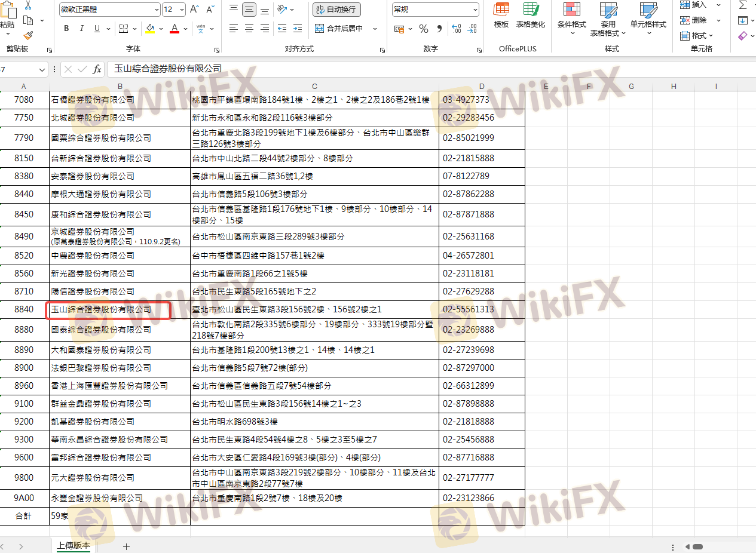Click the Cut scissors icon

[x=28, y=5]
